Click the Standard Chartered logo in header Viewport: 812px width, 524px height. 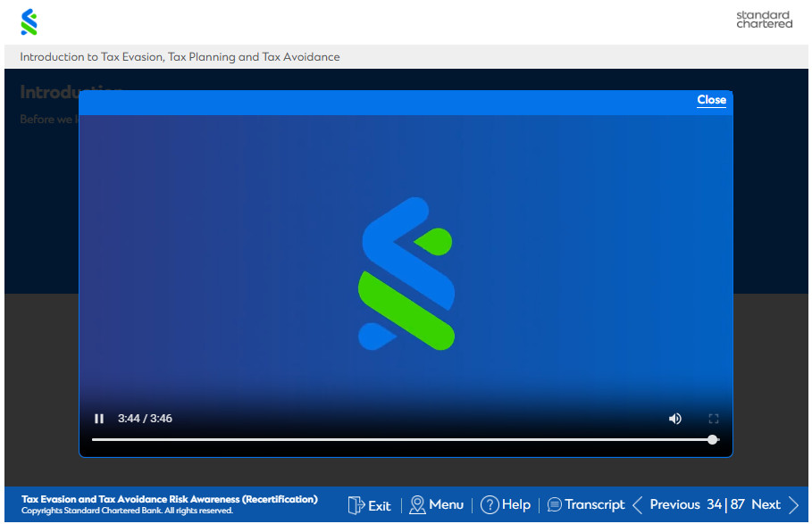29,21
